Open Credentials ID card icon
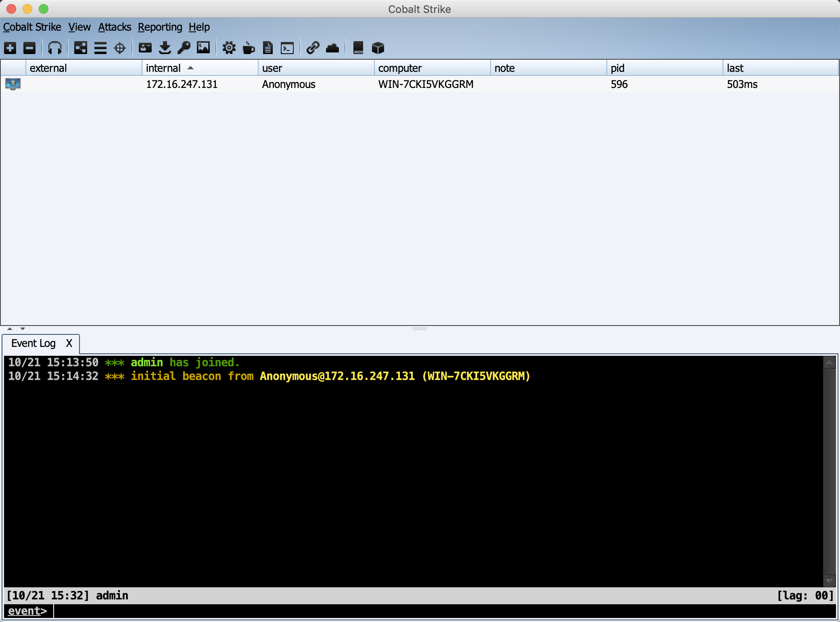840x622 pixels. tap(145, 48)
